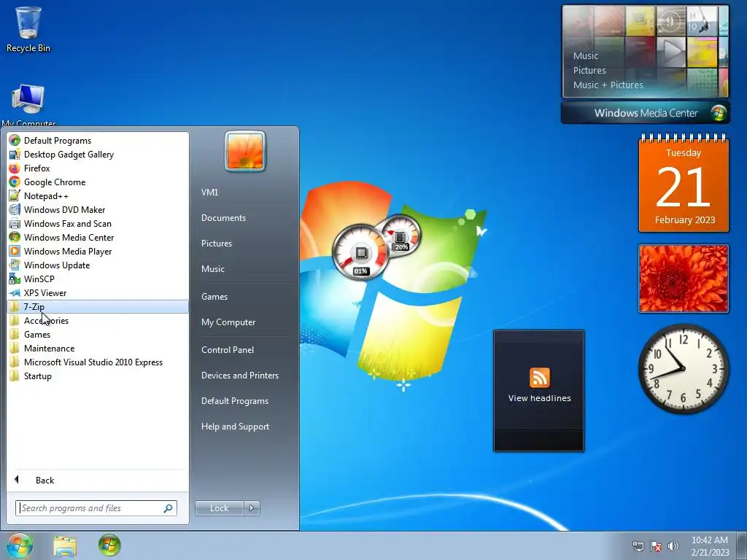Image resolution: width=747 pixels, height=560 pixels.
Task: Open the Recycle Bin desktop icon
Action: click(28, 29)
